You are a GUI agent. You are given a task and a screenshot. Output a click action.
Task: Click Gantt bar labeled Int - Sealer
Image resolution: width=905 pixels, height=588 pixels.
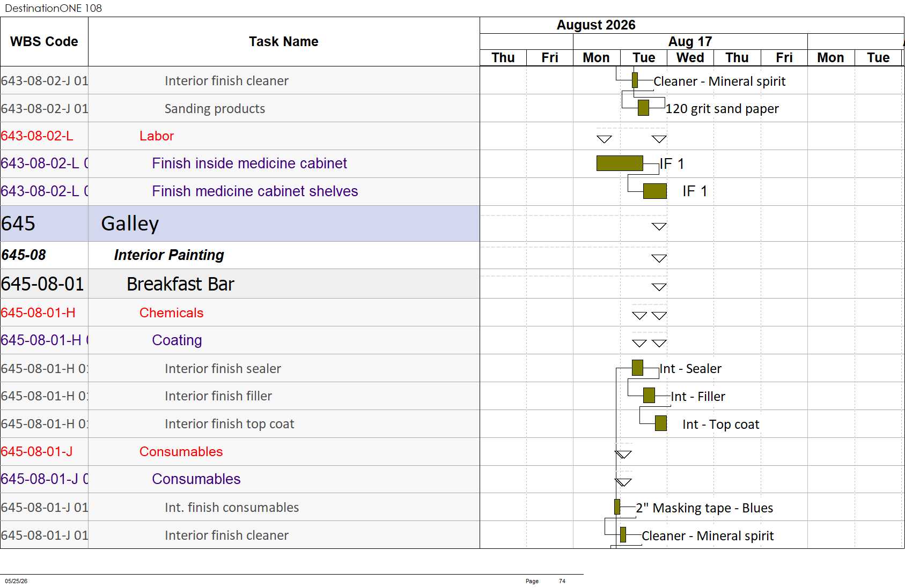point(637,368)
